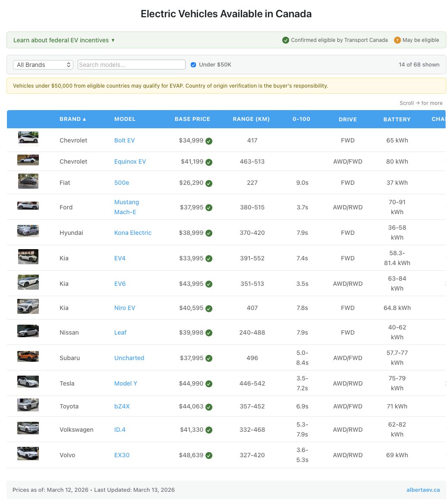The image size is (448, 503).
Task: Click the Tesla Model Y thumbnail
Action: point(28,382)
